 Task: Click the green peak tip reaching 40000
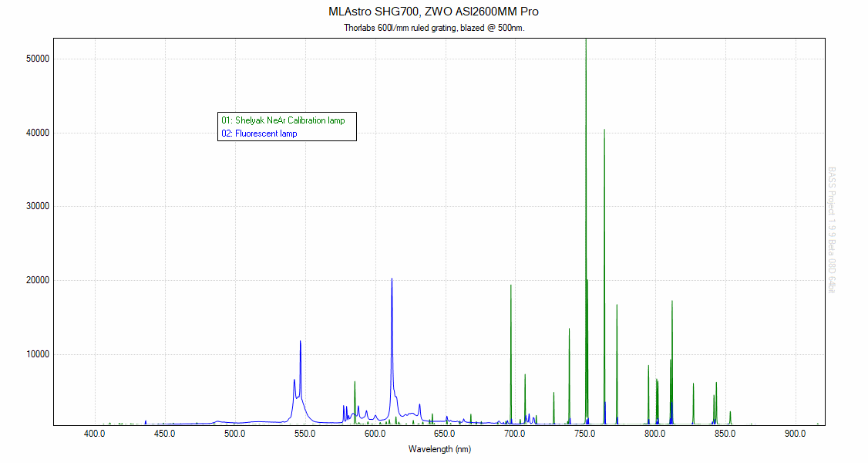604,130
